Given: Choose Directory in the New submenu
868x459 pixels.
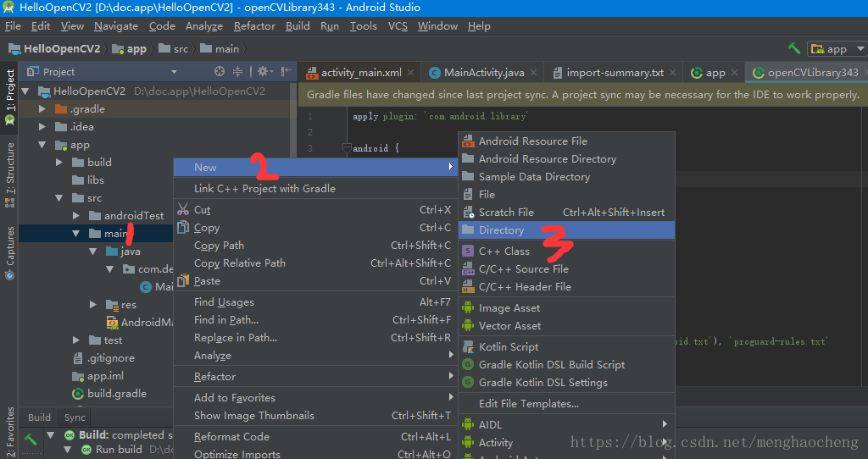Looking at the screenshot, I should pyautogui.click(x=567, y=230).
